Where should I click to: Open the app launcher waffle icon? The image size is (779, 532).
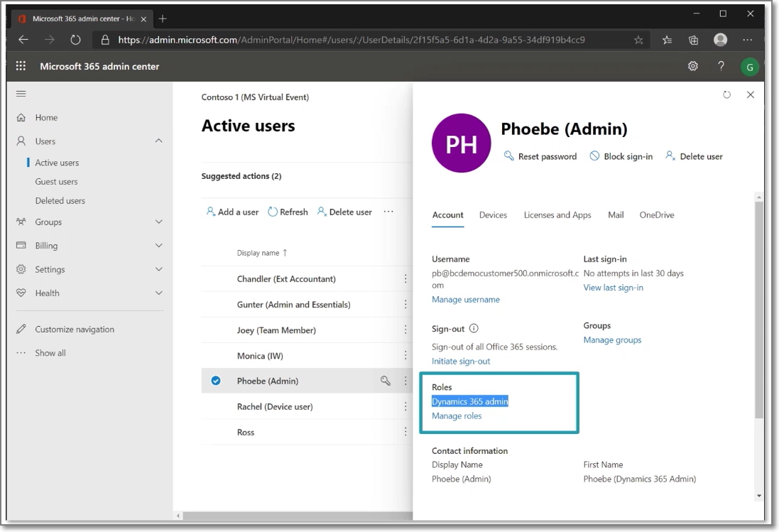click(x=21, y=66)
